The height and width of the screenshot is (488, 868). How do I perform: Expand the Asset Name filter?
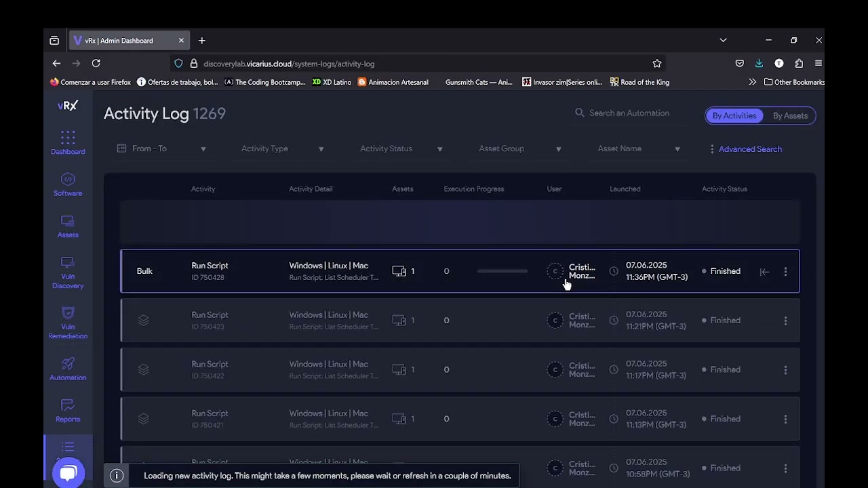point(639,148)
